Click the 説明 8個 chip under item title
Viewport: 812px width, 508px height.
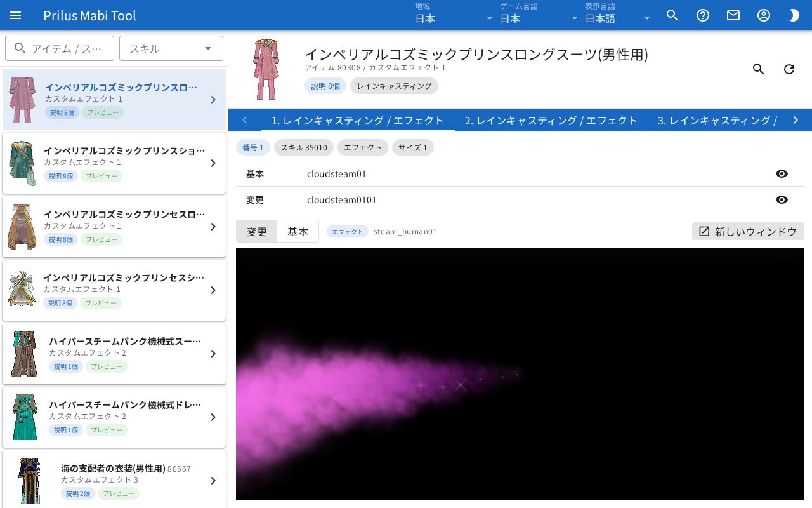[x=325, y=86]
